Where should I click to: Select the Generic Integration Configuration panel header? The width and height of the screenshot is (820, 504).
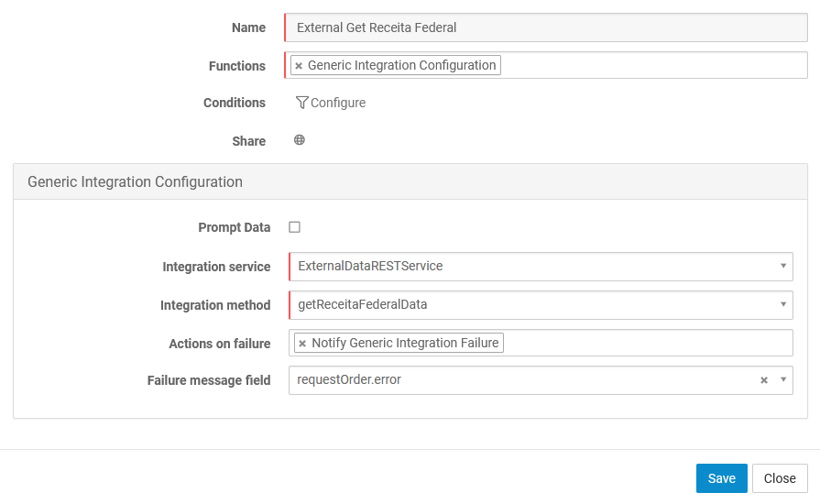136,181
